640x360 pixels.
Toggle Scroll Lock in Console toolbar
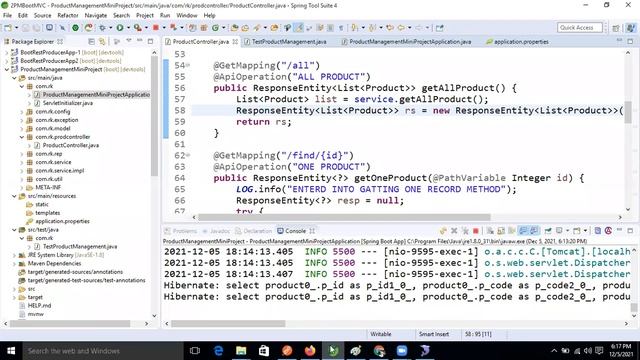pyautogui.click(x=501, y=231)
